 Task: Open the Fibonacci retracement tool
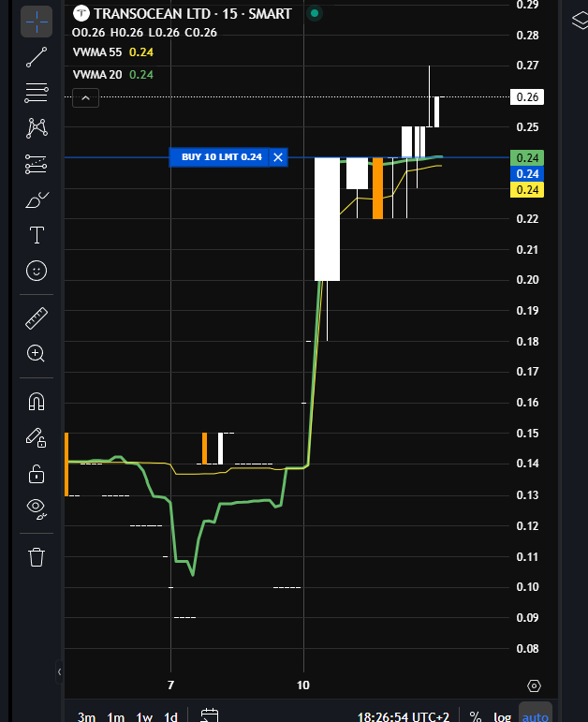point(37,93)
